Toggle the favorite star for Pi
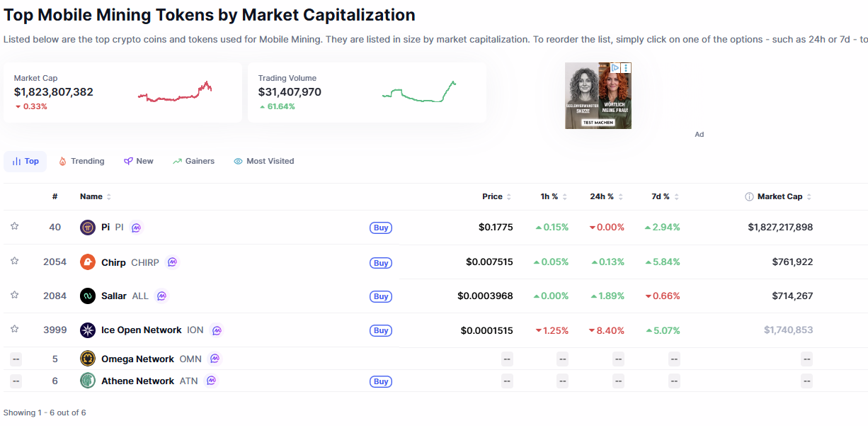 click(14, 227)
